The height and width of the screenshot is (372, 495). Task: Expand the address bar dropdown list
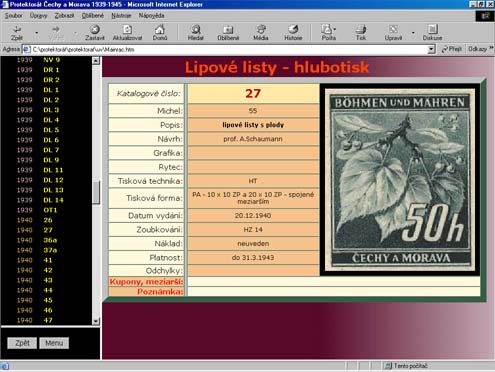click(431, 49)
